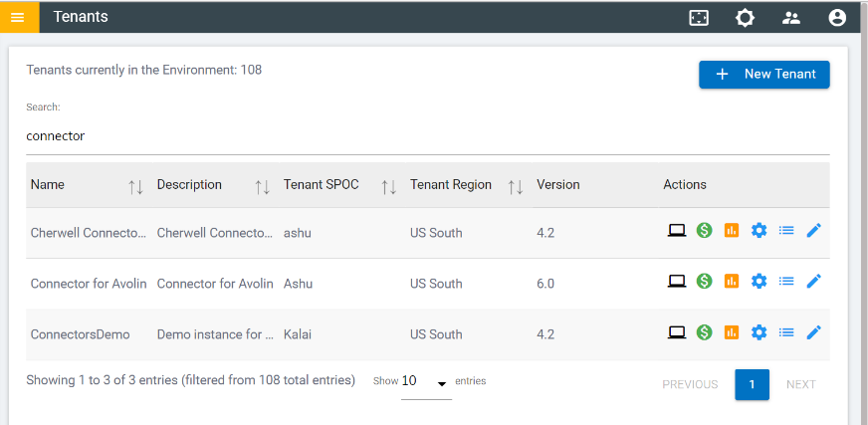
Task: Sort the table by Name column arrows
Action: tap(135, 187)
